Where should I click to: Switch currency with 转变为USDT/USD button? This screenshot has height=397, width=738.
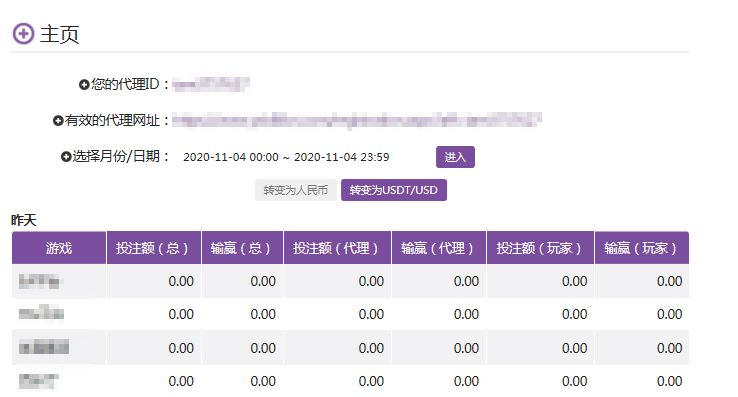click(393, 190)
